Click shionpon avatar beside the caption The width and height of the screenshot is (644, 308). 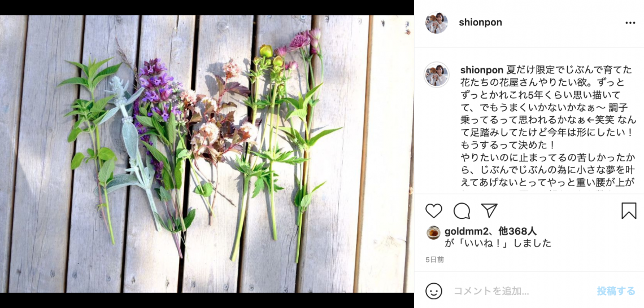tap(436, 74)
